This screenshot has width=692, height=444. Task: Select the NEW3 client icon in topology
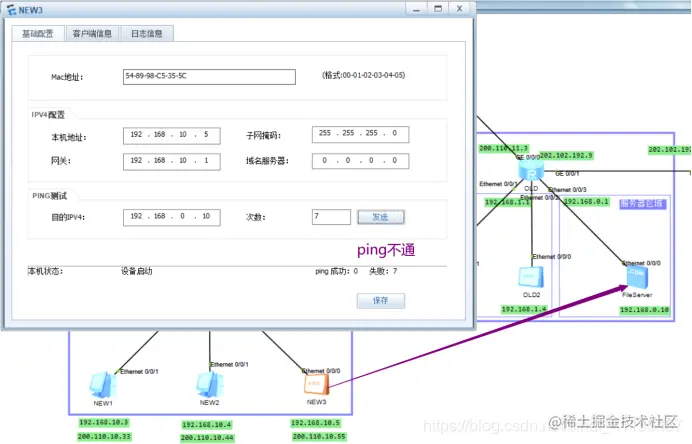pos(316,385)
